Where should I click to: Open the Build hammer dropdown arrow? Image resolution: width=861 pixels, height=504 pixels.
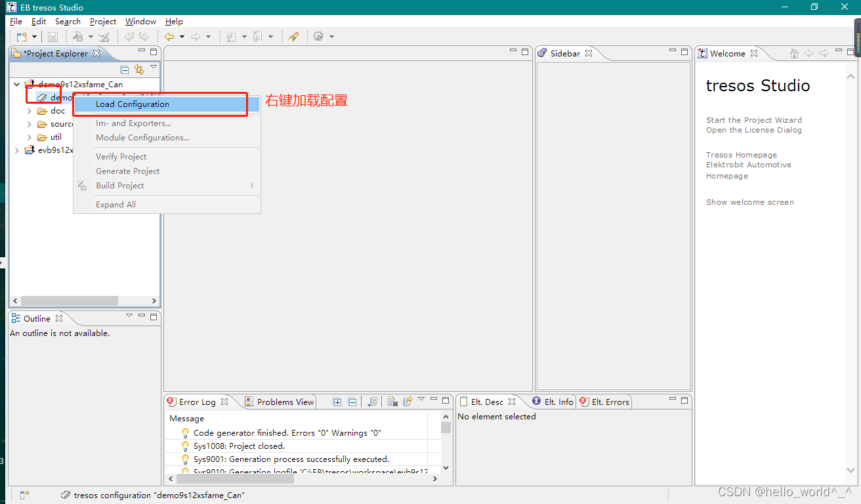tap(89, 37)
